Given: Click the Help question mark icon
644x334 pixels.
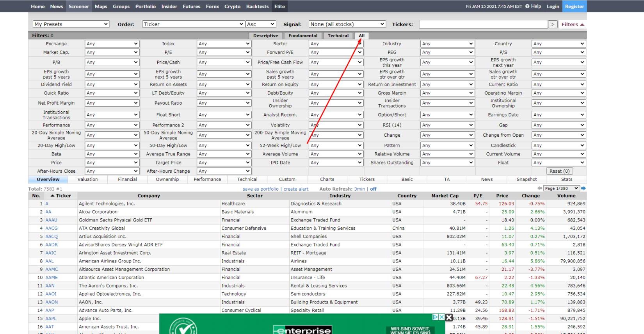Looking at the screenshot, I should point(527,6).
